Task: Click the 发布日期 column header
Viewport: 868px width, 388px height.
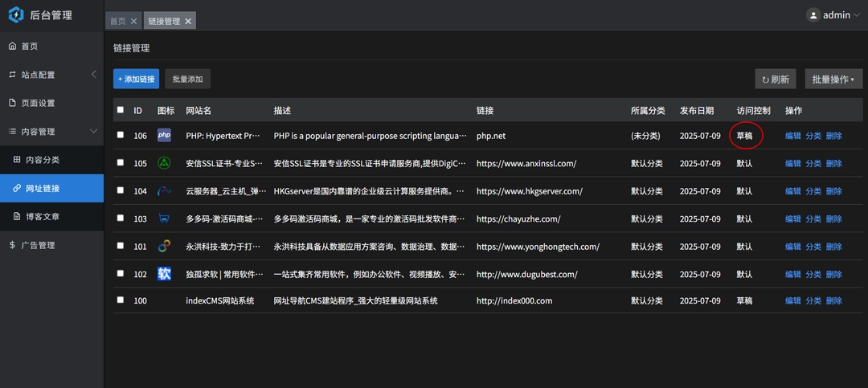Action: (x=696, y=110)
